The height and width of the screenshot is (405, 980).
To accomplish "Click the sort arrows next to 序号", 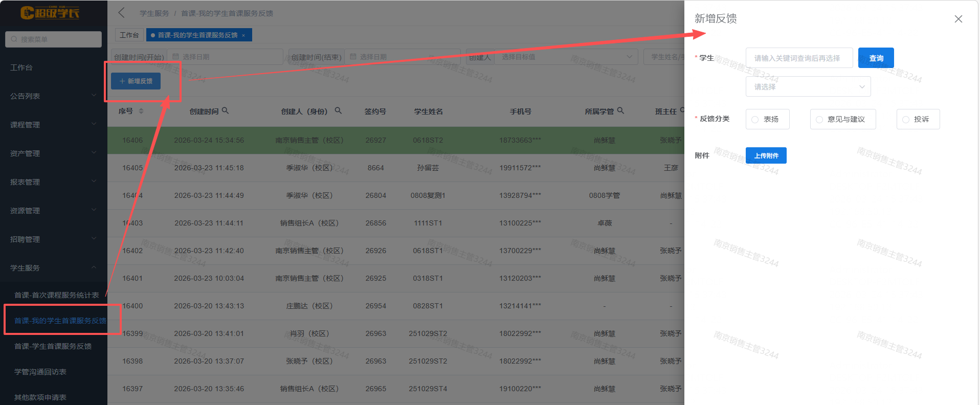I will pyautogui.click(x=141, y=111).
